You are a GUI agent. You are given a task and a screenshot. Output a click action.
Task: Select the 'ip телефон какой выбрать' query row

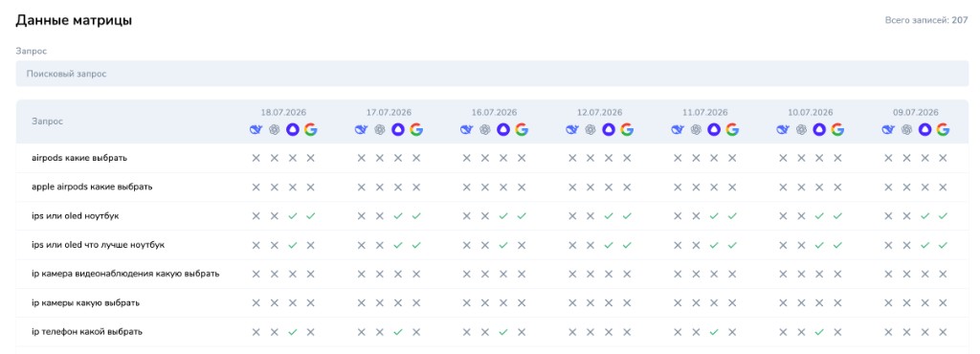coord(492,332)
